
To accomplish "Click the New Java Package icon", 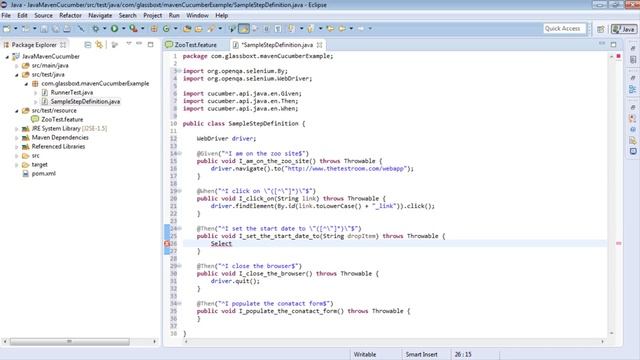I will pyautogui.click(x=154, y=29).
